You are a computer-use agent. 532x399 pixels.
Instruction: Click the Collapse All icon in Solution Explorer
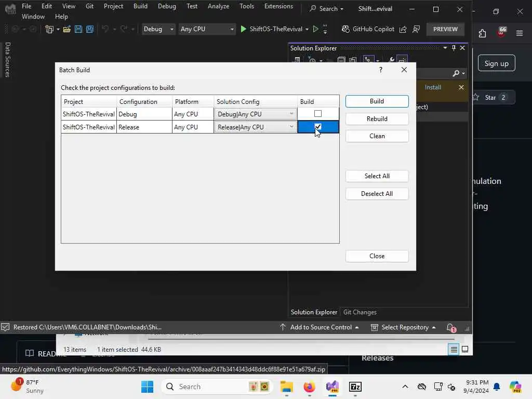point(341,60)
